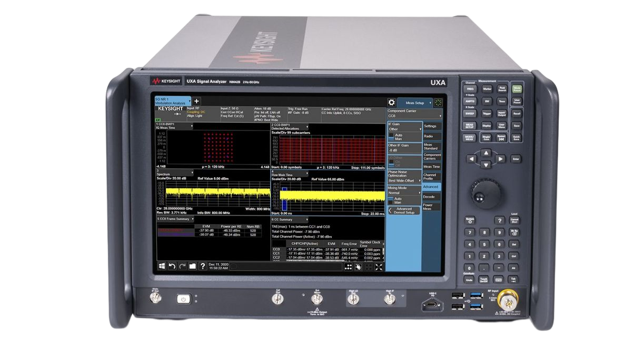Toggle IF Gain Auto/Man switch
Image resolution: width=644 pixels, height=348 pixels.
coord(391,137)
